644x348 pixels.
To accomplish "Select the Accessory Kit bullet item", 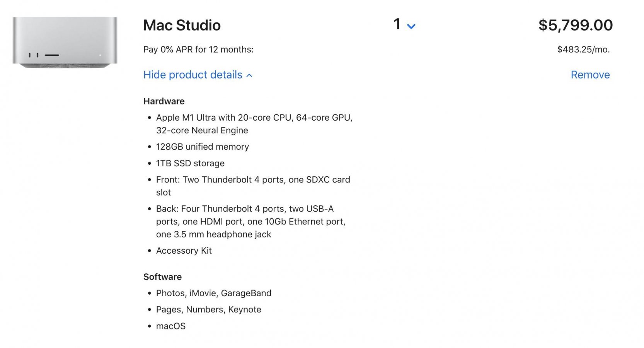I will click(184, 250).
